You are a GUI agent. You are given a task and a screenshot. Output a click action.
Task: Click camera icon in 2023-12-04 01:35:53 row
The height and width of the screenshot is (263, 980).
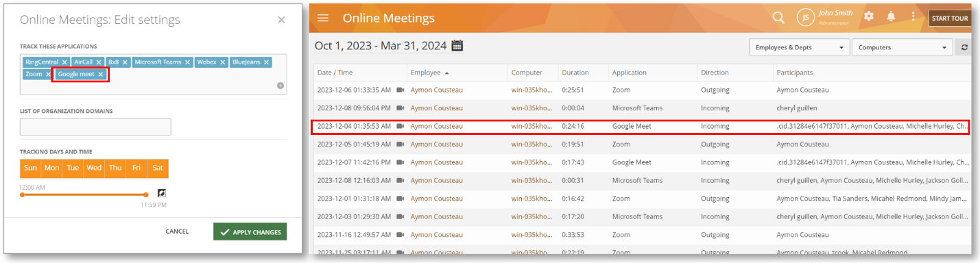(x=401, y=126)
